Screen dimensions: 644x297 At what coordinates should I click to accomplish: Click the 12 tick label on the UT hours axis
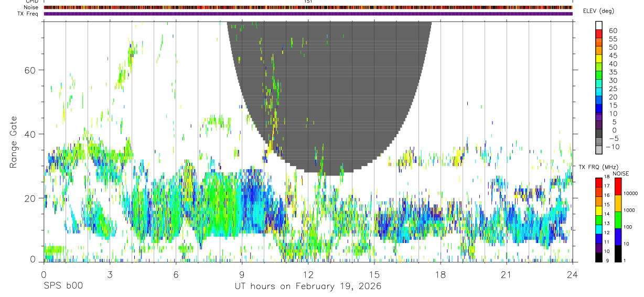point(308,274)
